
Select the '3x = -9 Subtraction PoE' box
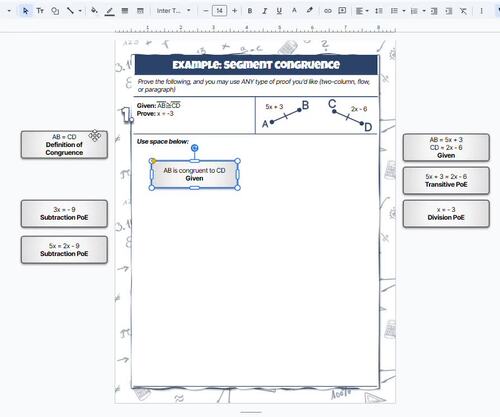[64, 214]
